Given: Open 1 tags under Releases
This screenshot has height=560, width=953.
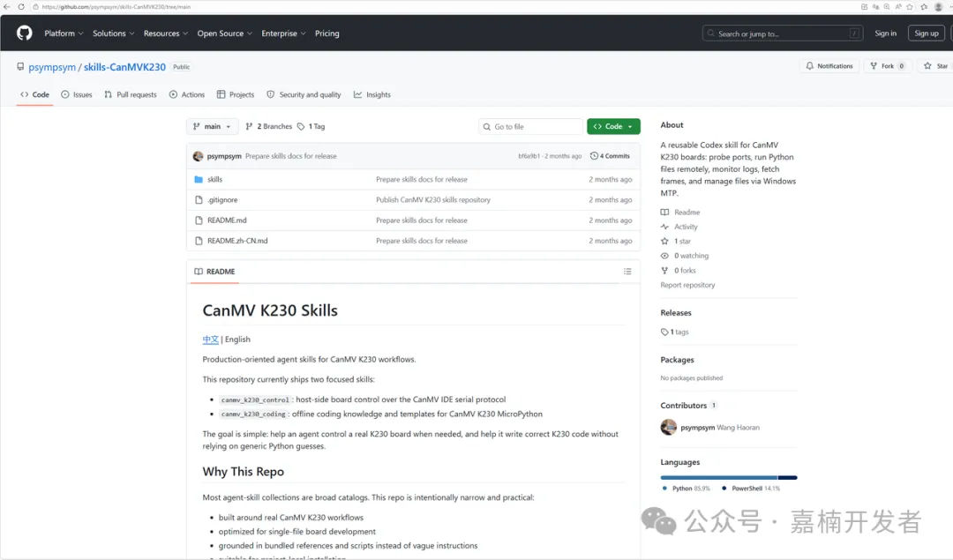Looking at the screenshot, I should click(x=675, y=332).
